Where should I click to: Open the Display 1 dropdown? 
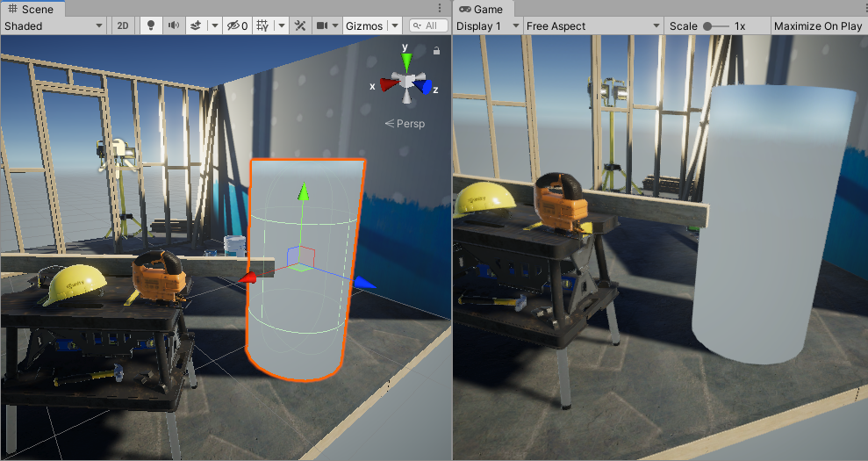click(488, 26)
